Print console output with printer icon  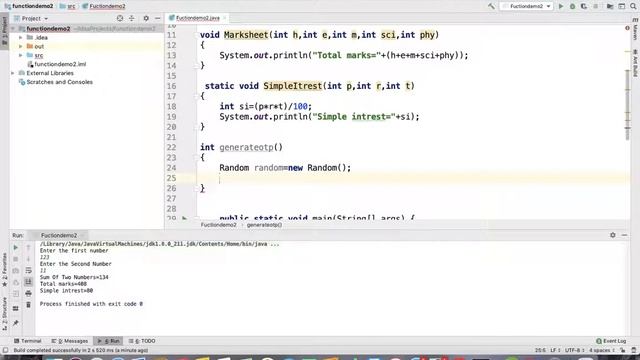tap(28, 293)
